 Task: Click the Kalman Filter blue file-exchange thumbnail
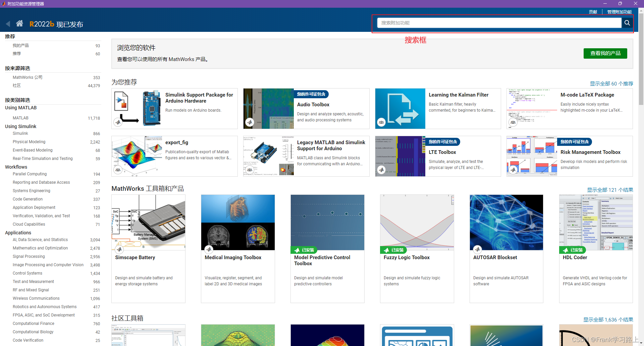click(400, 109)
